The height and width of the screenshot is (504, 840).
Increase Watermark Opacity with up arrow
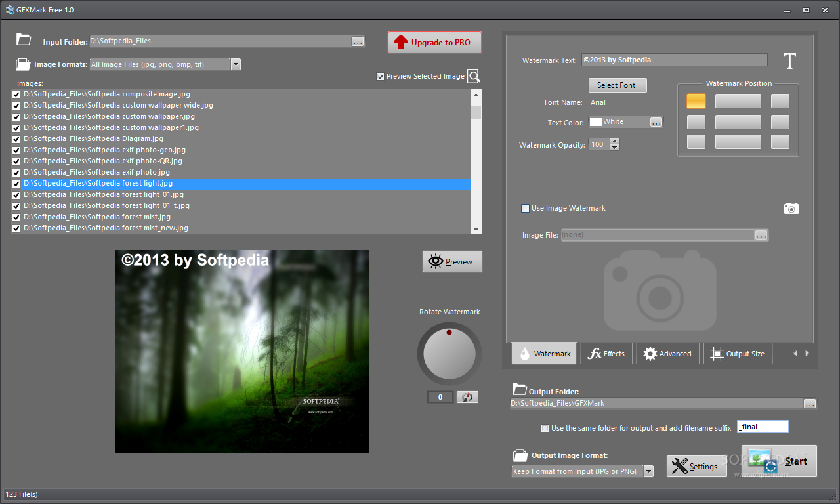click(x=614, y=141)
